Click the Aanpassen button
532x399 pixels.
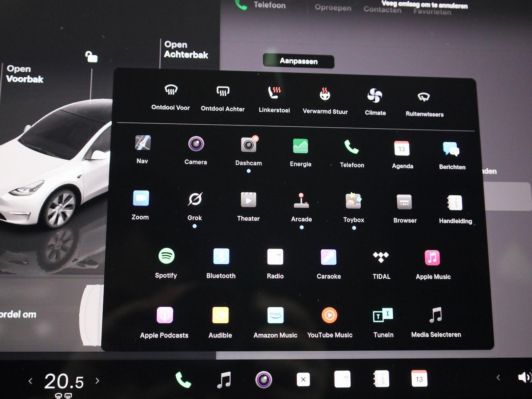(299, 61)
